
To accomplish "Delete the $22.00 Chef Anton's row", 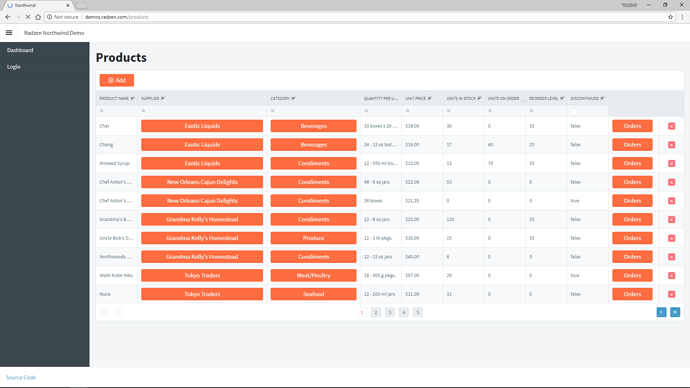I will pos(672,182).
